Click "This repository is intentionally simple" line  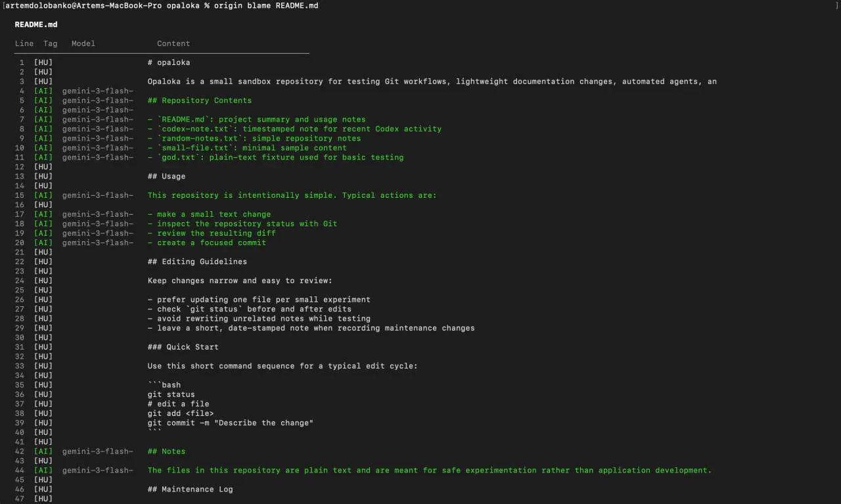[292, 195]
